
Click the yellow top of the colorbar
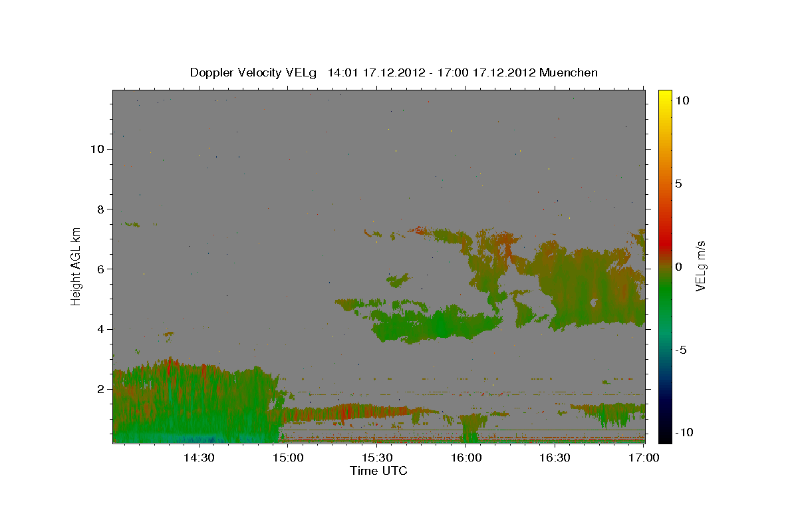(x=664, y=96)
